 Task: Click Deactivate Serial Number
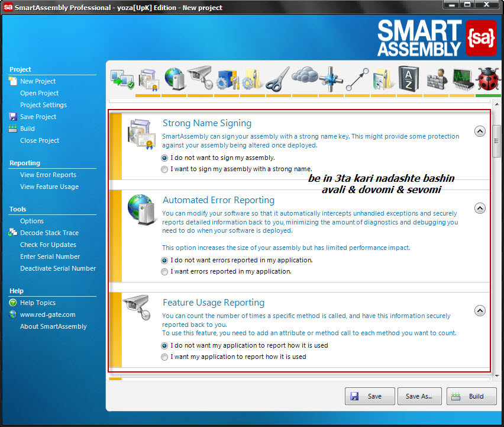tap(58, 268)
